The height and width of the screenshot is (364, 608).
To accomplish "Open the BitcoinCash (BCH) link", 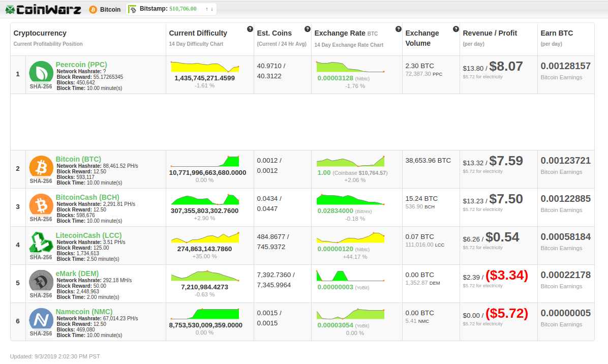I will click(x=87, y=197).
